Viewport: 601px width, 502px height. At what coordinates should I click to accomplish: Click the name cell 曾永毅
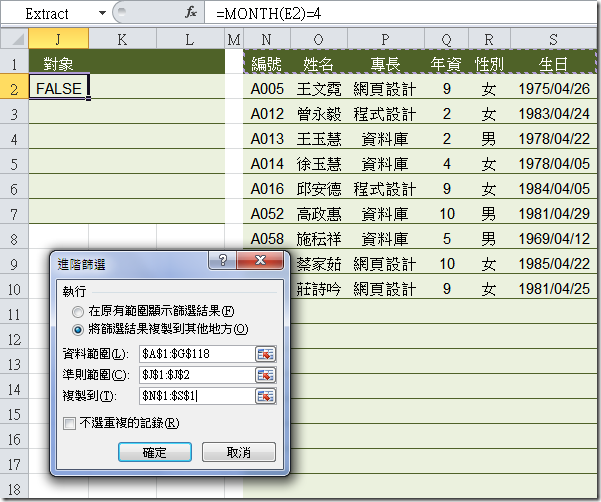coord(319,113)
